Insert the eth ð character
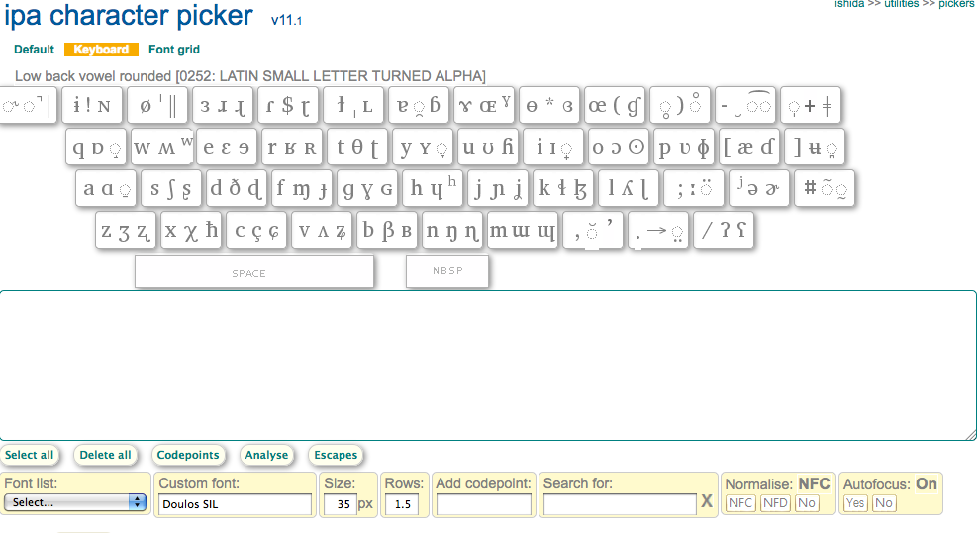Viewport: 980px width, 533px height. pyautogui.click(x=235, y=188)
